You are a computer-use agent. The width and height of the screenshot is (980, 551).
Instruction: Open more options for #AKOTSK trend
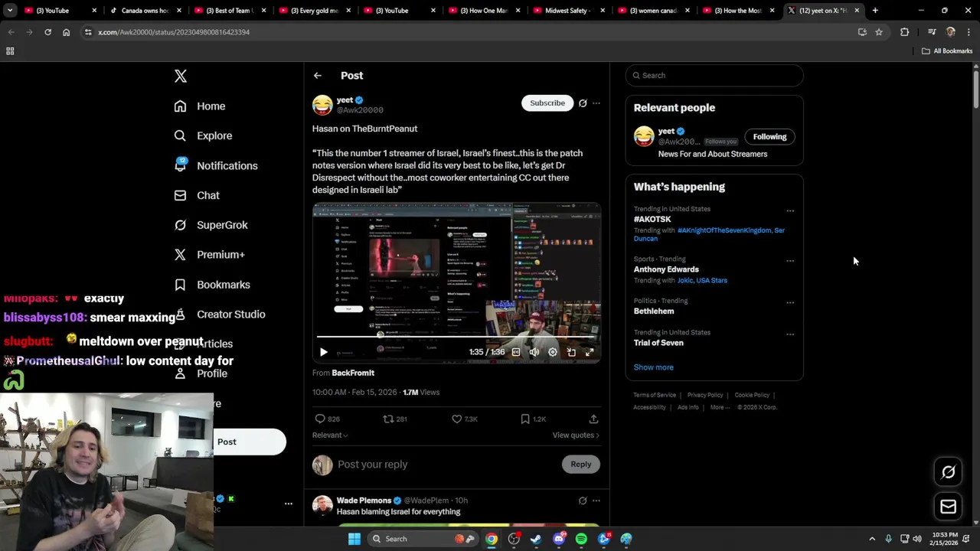[790, 211]
